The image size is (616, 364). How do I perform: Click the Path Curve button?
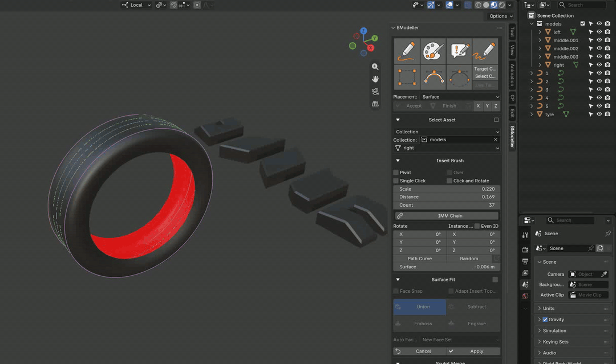coord(420,259)
